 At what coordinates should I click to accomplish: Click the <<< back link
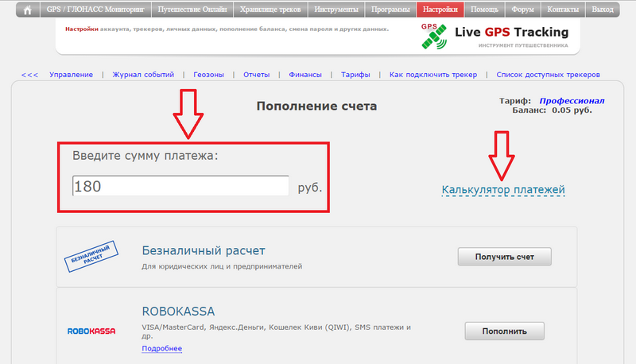tap(29, 75)
